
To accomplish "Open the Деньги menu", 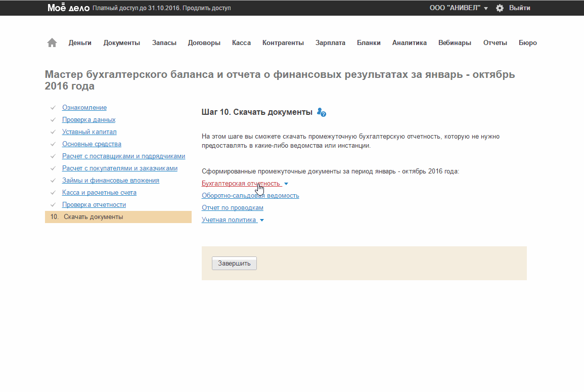I will pyautogui.click(x=80, y=43).
